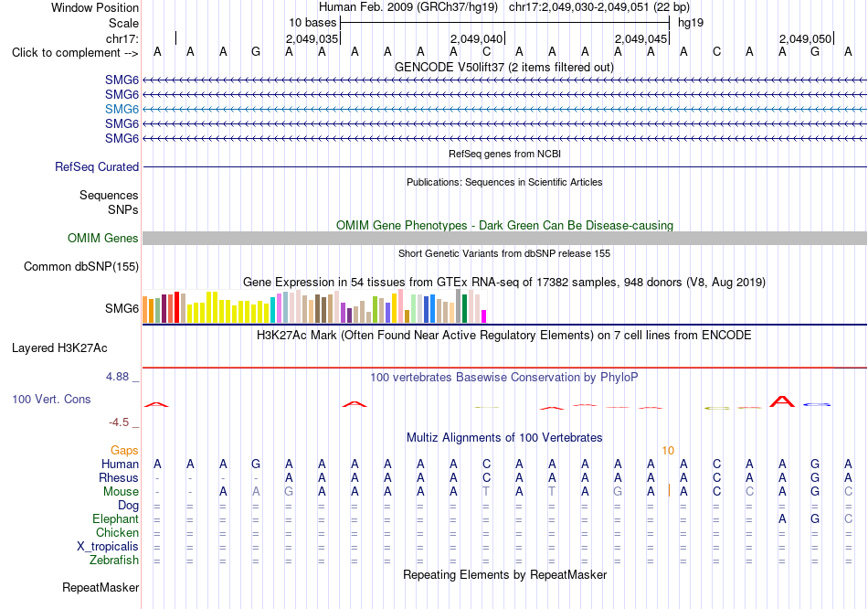This screenshot has width=868, height=609.
Task: Click the -4.5 PhyloP lower scale value
Action: click(119, 422)
